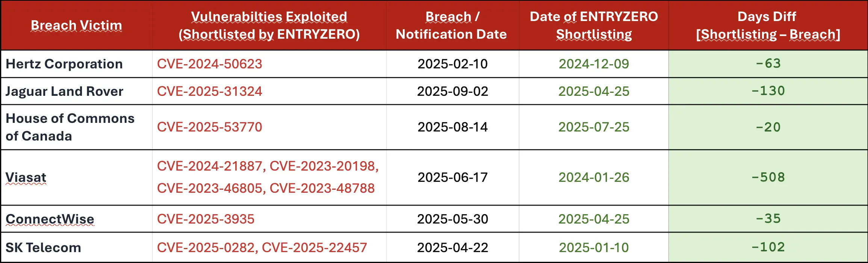Viewport: 868px width, 263px height.
Task: Click the Breach Victim column header
Action: 76,25
